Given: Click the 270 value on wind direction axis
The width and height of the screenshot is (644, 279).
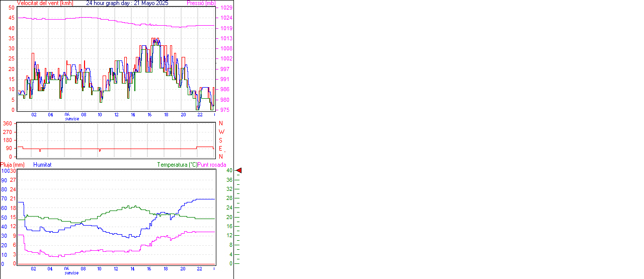Looking at the screenshot, I should (8, 132).
